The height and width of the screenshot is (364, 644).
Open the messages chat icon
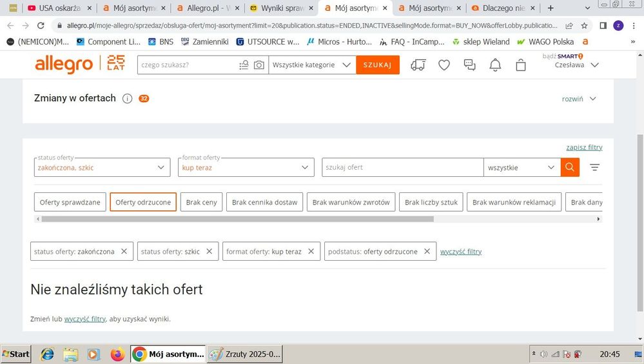point(470,65)
